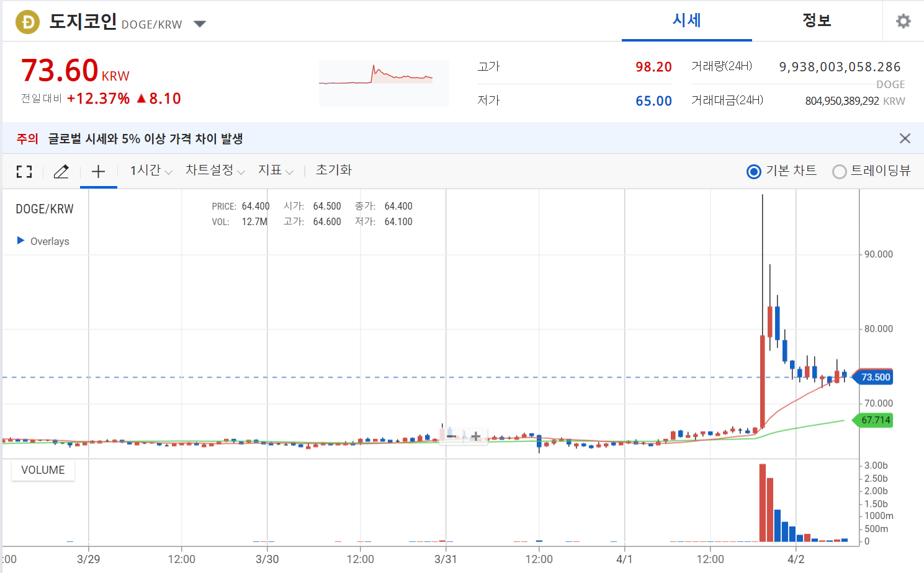Screen dimensions: 924x573
Task: Expand the Overlays triangle
Action: coord(20,241)
